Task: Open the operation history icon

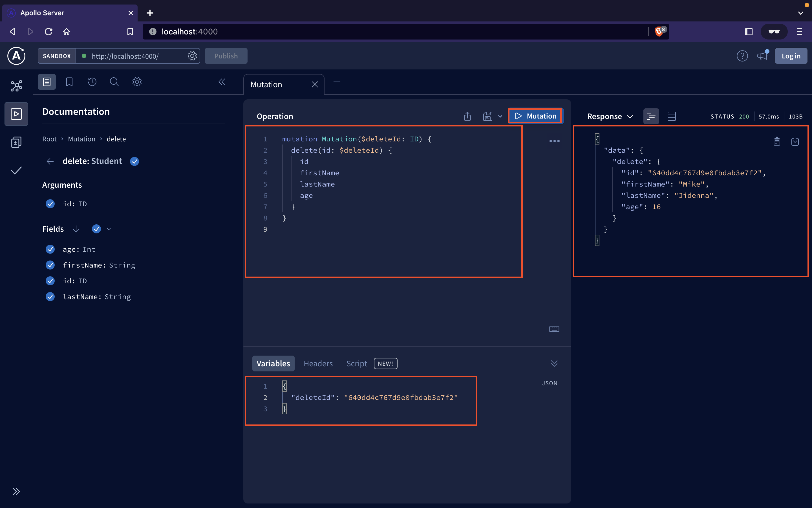Action: (x=92, y=82)
